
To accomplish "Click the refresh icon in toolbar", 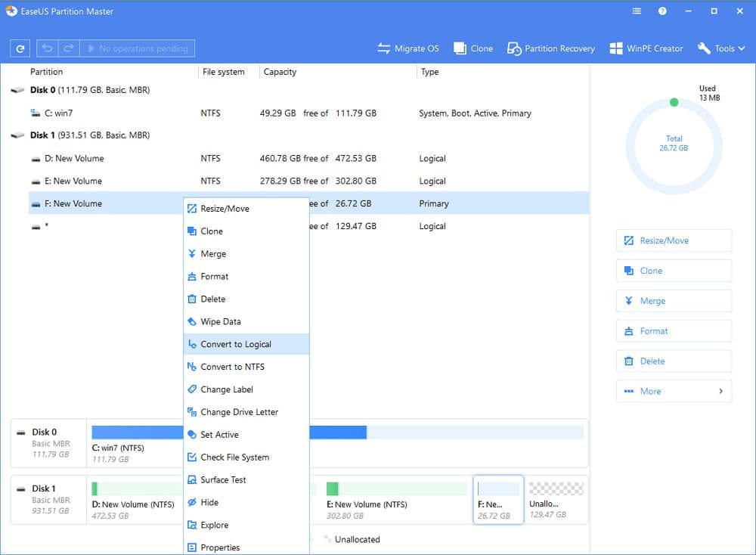I will [x=20, y=48].
